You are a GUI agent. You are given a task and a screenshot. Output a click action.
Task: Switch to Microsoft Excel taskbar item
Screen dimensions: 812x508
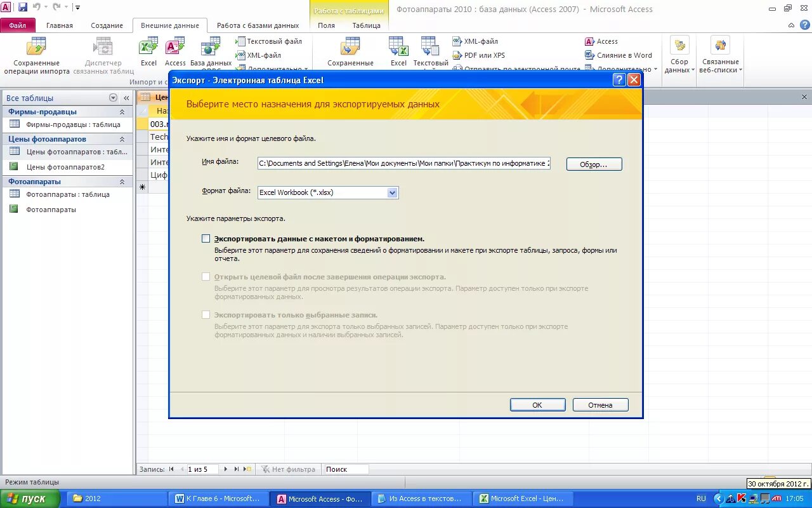[x=524, y=498]
